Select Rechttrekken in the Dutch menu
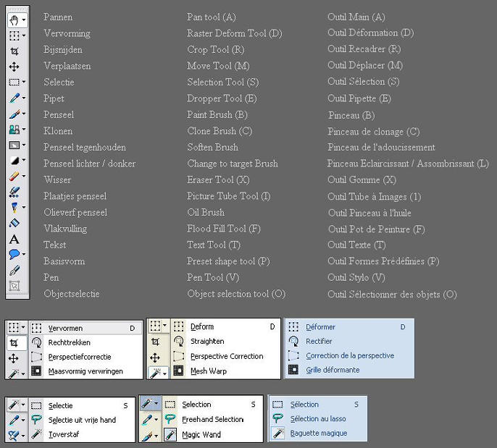This screenshot has width=497, height=448. click(x=70, y=342)
